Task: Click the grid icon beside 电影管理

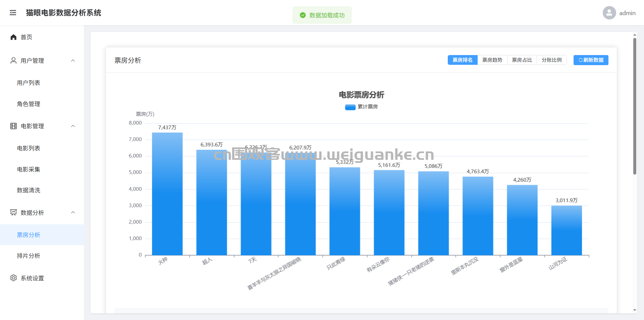Action: (13, 126)
